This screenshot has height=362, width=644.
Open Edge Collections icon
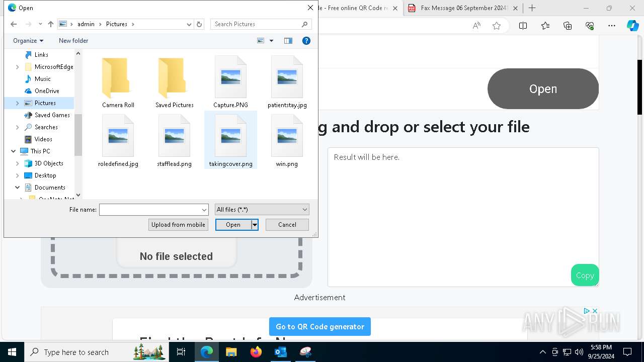click(x=568, y=26)
